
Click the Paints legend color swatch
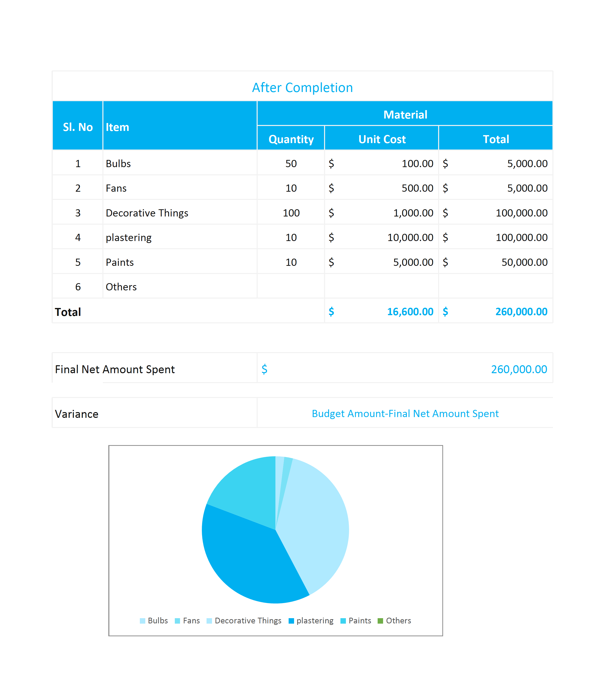[343, 621]
